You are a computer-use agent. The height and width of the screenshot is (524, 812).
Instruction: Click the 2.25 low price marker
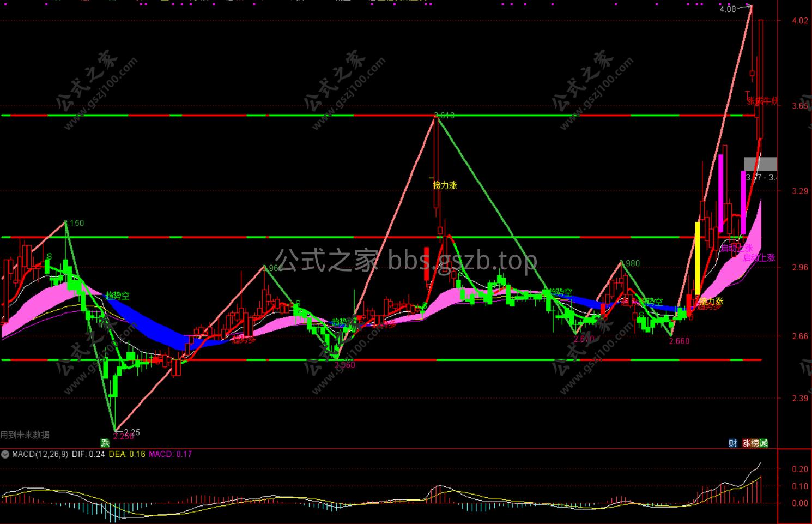(132, 432)
